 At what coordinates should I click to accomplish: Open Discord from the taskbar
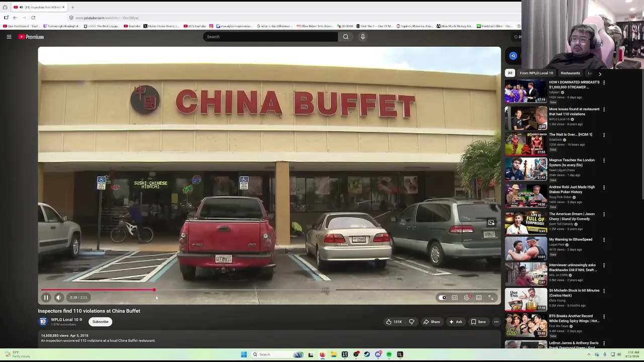[x=378, y=354]
